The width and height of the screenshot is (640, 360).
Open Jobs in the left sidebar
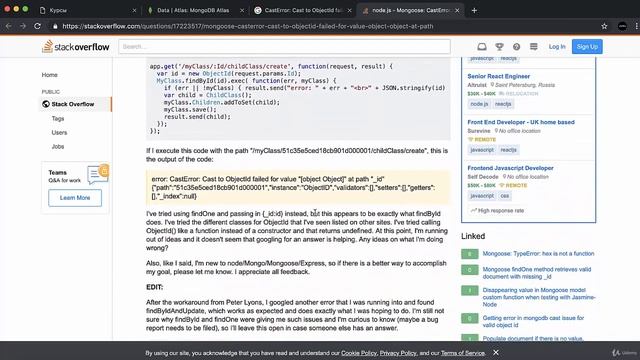pos(58,146)
